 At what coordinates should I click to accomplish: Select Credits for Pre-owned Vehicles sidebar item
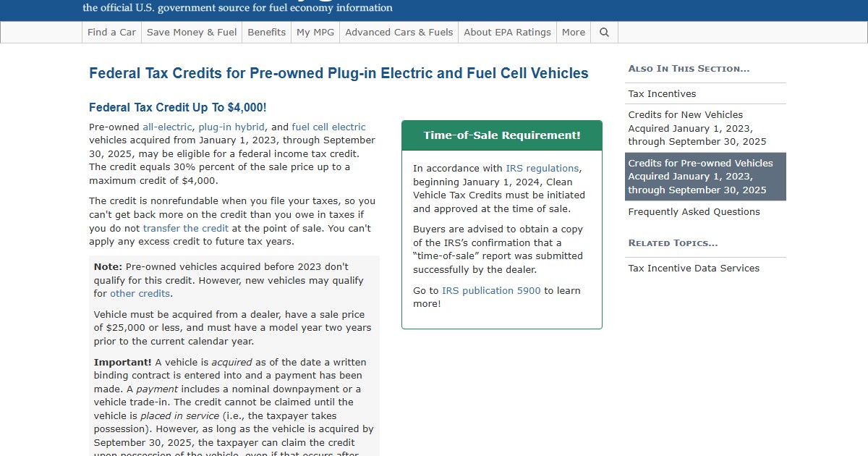(x=705, y=177)
